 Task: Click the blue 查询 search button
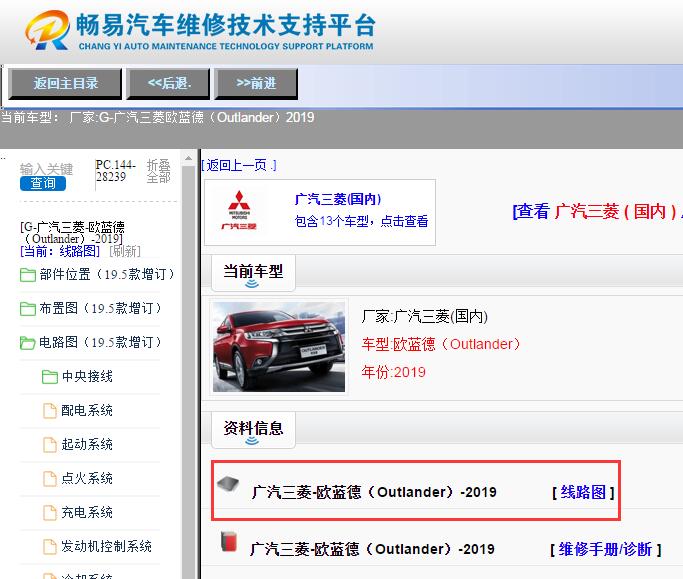click(43, 183)
